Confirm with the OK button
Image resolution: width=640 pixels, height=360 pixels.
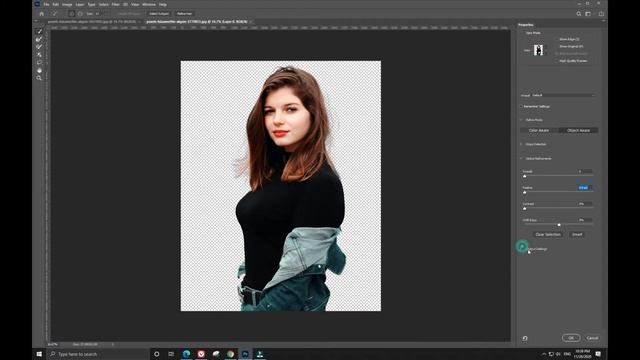point(571,338)
